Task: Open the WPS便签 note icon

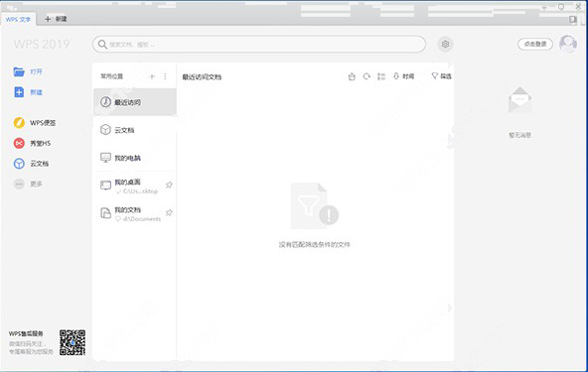Action: pyautogui.click(x=19, y=122)
